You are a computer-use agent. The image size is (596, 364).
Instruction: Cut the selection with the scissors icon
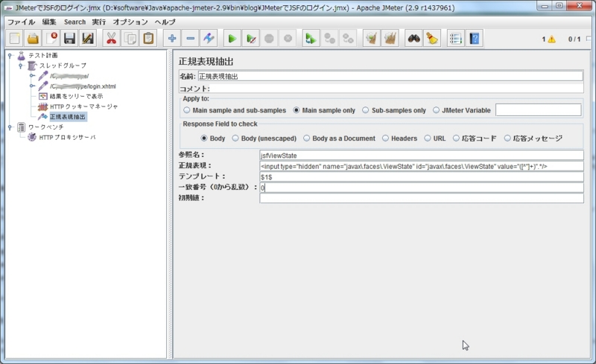pyautogui.click(x=111, y=39)
